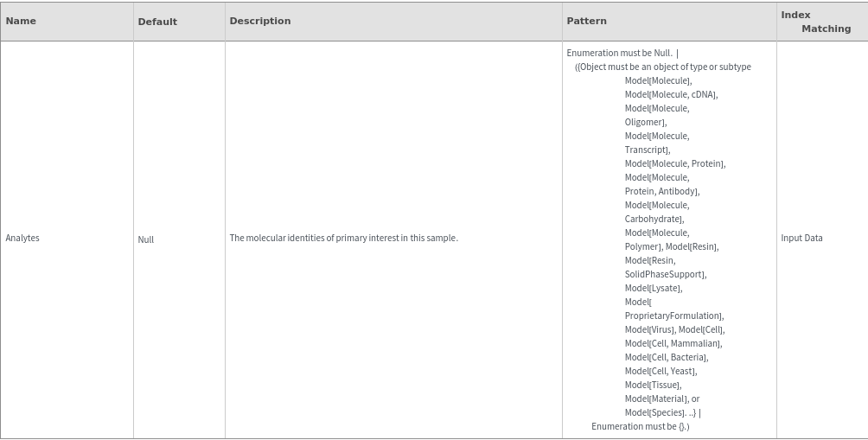Screen dimensions: 868x440
Task: Click the "Enumeration must be Null" line
Action: point(619,53)
